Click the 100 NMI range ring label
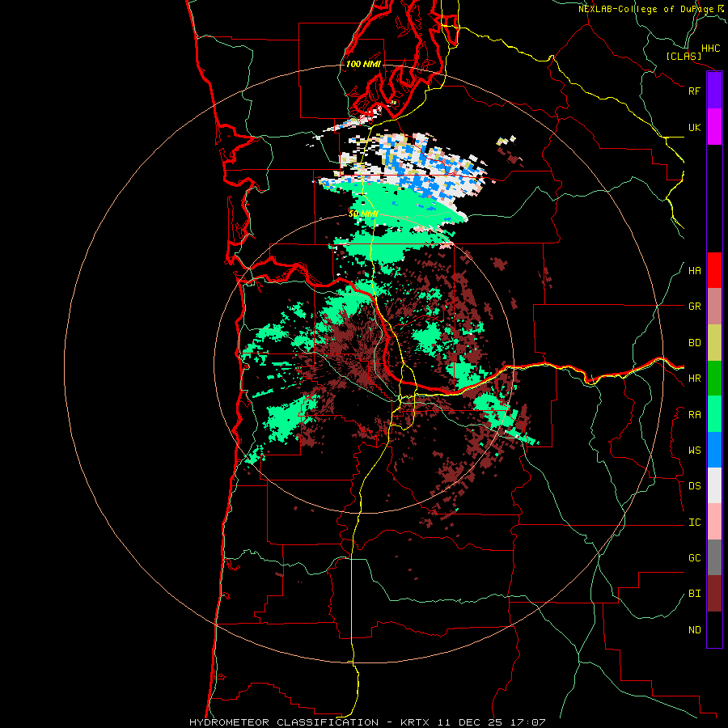The width and height of the screenshot is (728, 728). click(363, 64)
